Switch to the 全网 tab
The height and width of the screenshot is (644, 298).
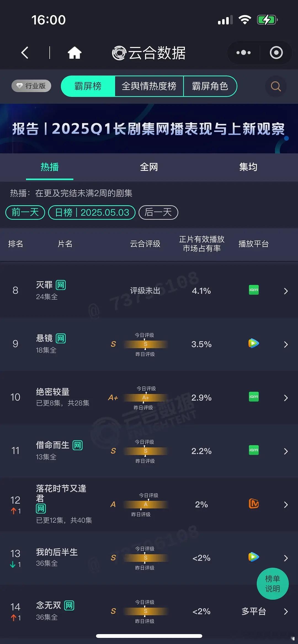click(149, 167)
